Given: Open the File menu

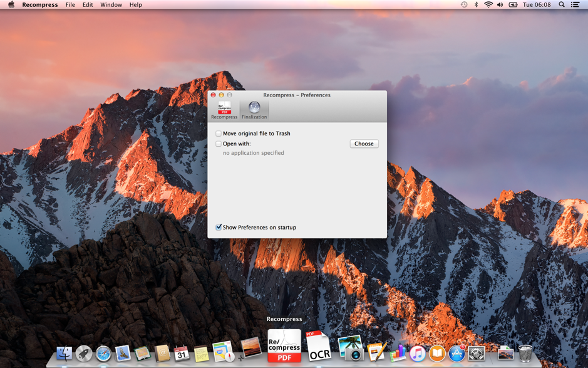Looking at the screenshot, I should (70, 4).
